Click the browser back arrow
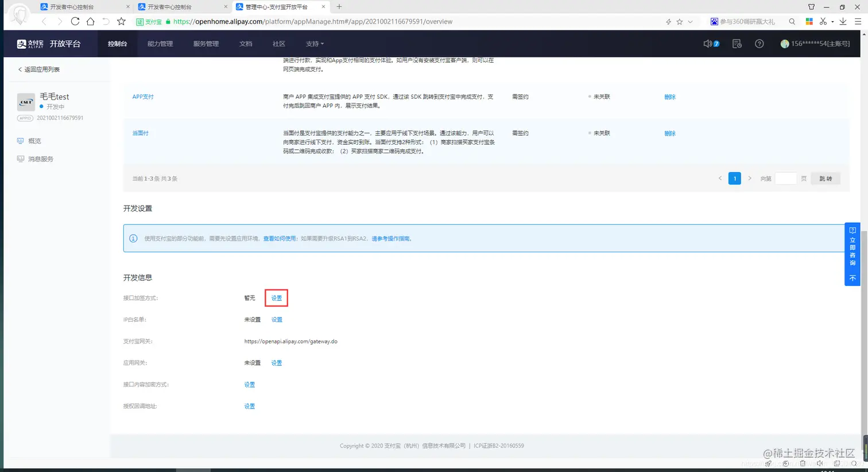This screenshot has width=868, height=472. (44, 21)
